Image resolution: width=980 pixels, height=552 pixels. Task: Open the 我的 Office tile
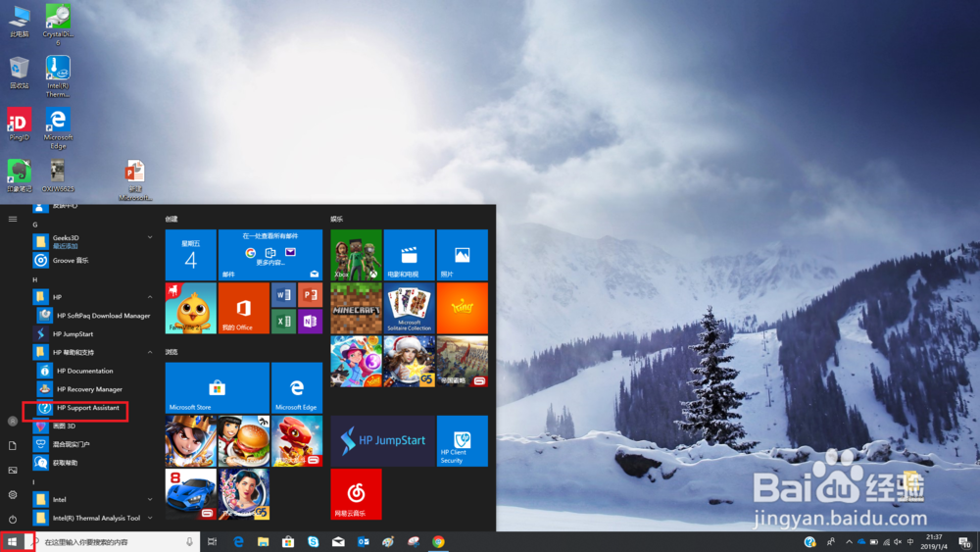(244, 308)
